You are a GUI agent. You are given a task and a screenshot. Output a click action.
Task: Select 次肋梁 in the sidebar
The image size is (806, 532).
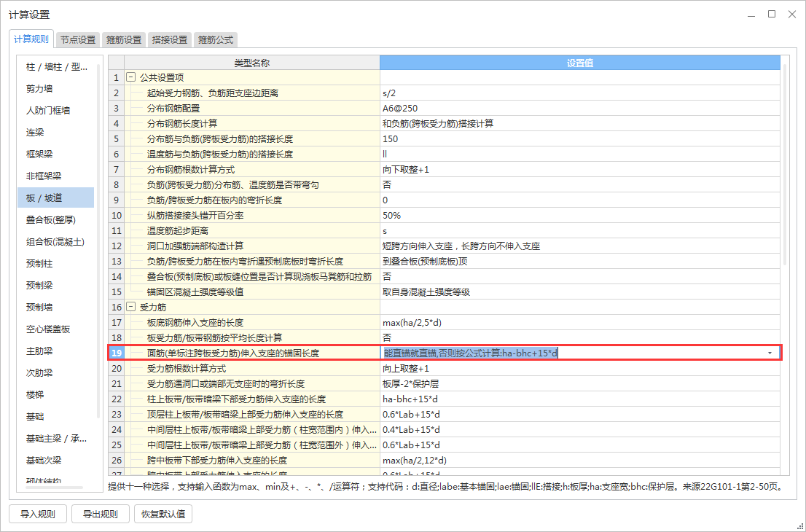pyautogui.click(x=57, y=373)
